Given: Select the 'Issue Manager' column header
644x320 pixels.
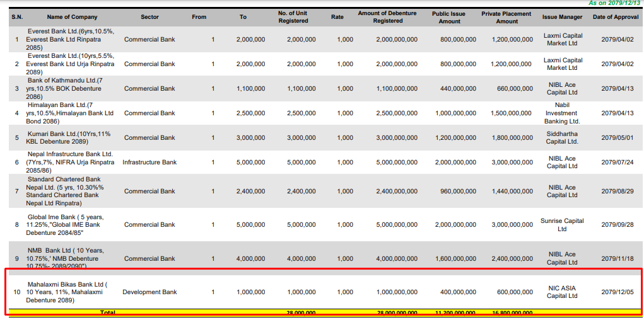Looking at the screenshot, I should click(x=562, y=17).
